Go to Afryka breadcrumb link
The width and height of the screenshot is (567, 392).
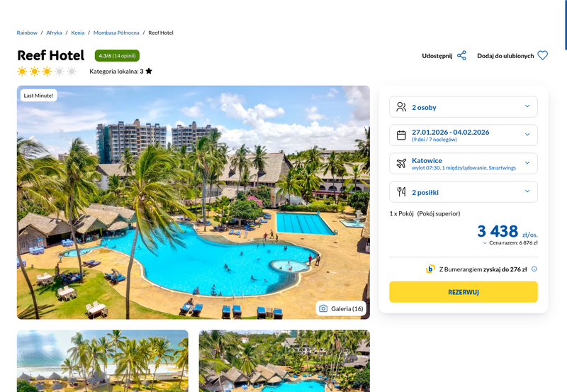point(54,33)
